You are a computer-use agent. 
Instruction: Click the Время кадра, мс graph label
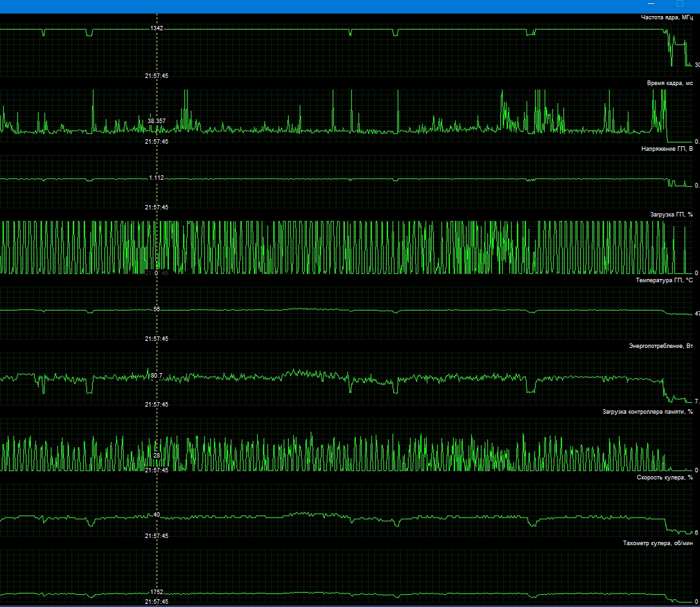tap(670, 83)
